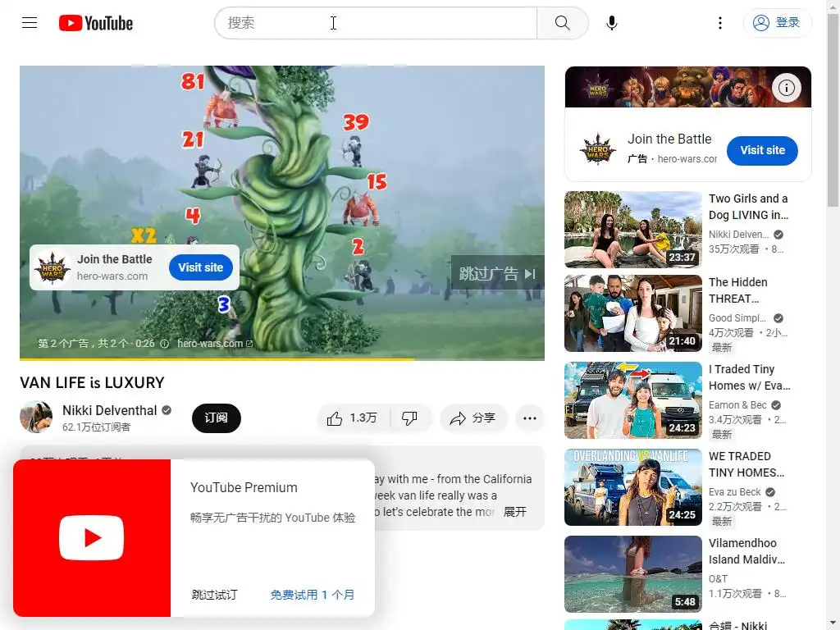Open The Hidden THREAT video thumbnail
Screen dimensions: 840x630
pos(632,313)
